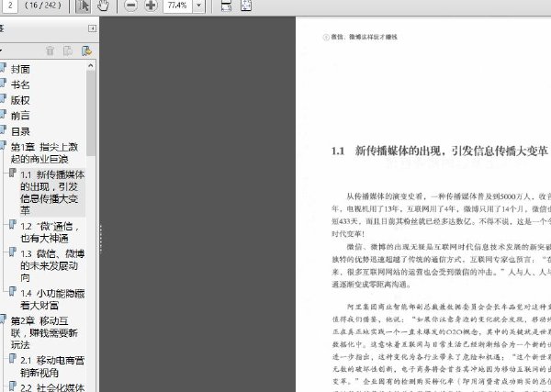Click the page number input field
The image size is (551, 392).
coord(9,6)
